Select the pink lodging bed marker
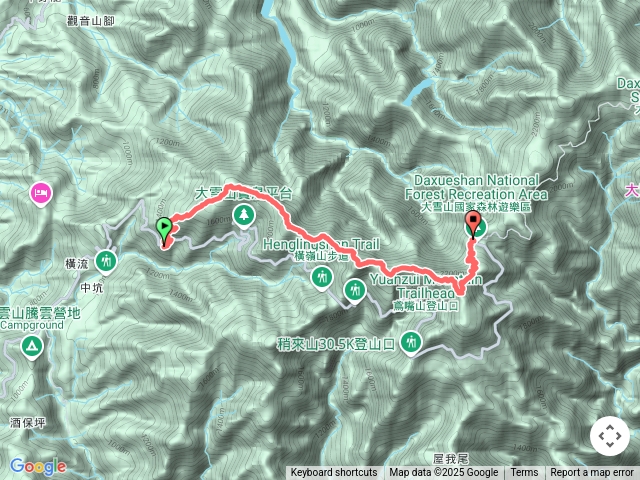640x480 pixels. pos(41,193)
